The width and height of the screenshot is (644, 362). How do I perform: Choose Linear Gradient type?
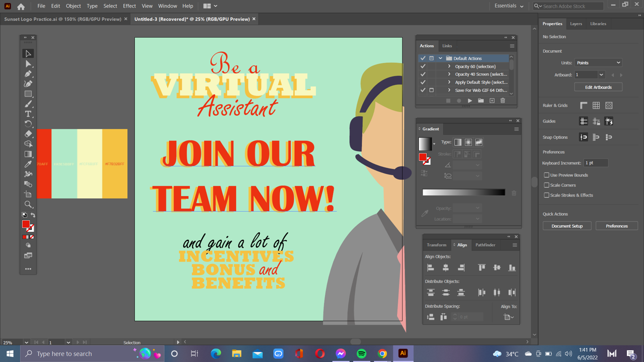pos(458,142)
